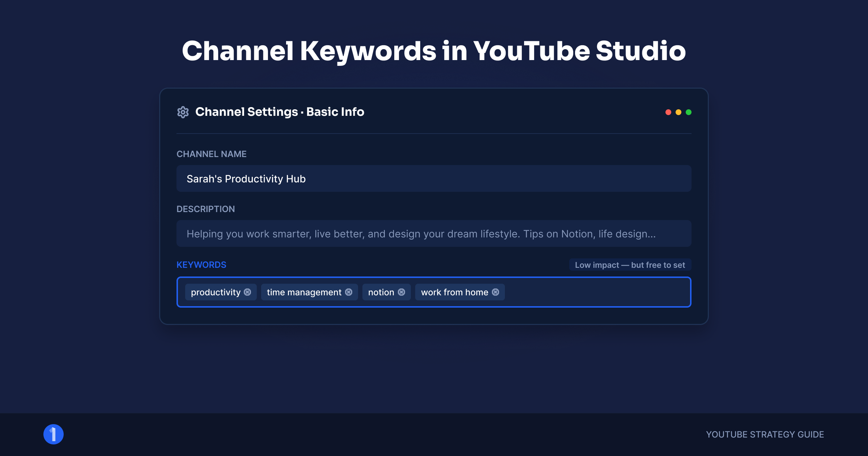Click the DESCRIPTION label
The width and height of the screenshot is (868, 456).
pyautogui.click(x=206, y=209)
